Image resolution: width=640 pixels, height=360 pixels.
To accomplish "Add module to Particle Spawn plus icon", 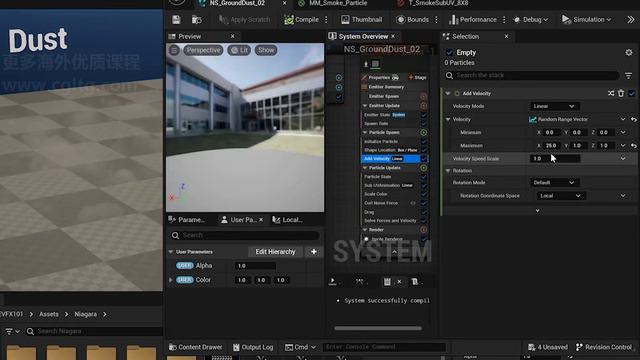I will pyautogui.click(x=424, y=132).
